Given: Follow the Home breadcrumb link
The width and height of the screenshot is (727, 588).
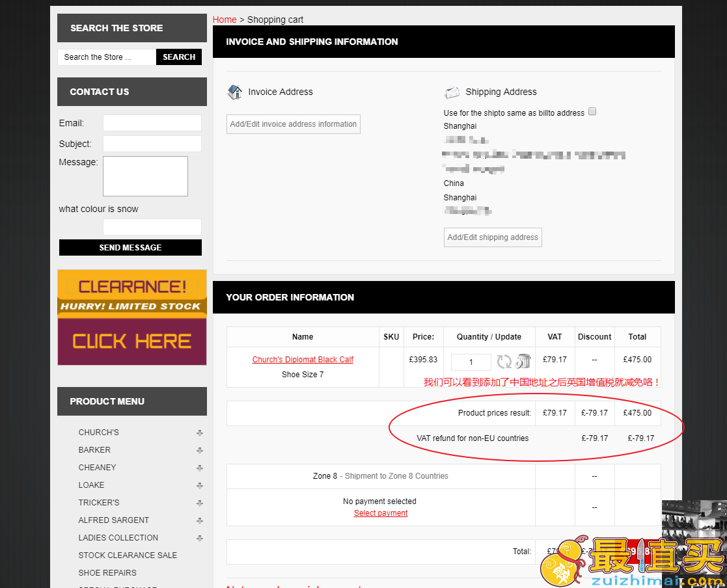Looking at the screenshot, I should 225,20.
